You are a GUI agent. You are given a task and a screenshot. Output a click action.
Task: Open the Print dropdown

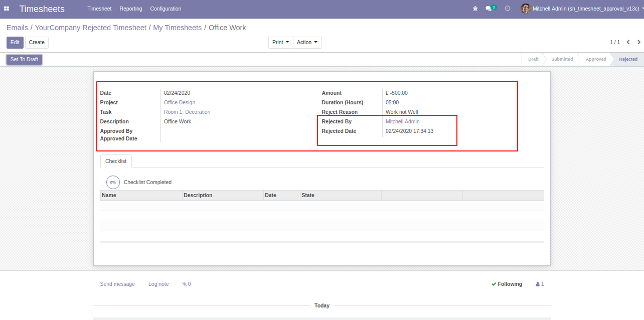(281, 42)
